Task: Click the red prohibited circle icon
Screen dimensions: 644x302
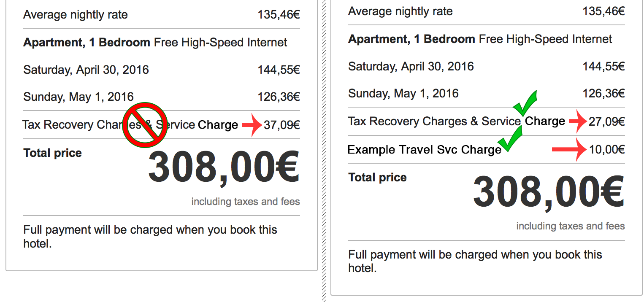Action: click(x=145, y=124)
